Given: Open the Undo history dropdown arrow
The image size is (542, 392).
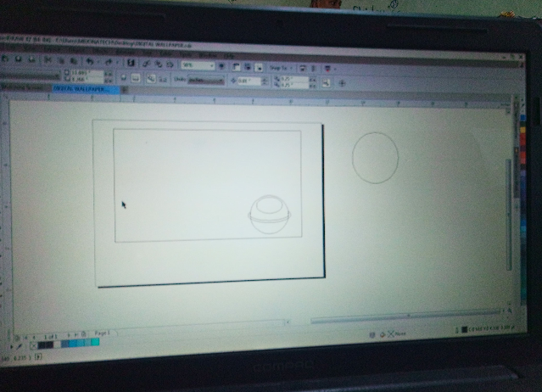Looking at the screenshot, I should point(98,62).
